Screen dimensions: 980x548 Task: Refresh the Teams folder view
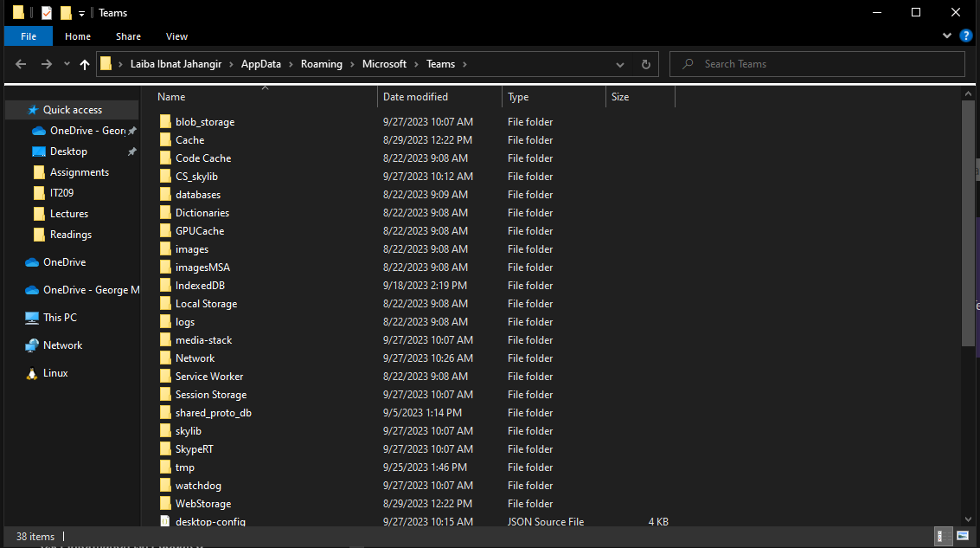(x=645, y=64)
